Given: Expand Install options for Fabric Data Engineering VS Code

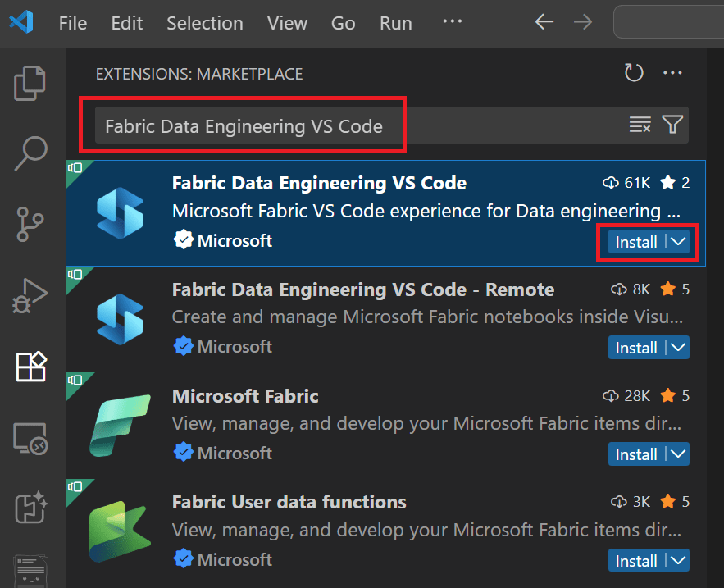Looking at the screenshot, I should 676,242.
